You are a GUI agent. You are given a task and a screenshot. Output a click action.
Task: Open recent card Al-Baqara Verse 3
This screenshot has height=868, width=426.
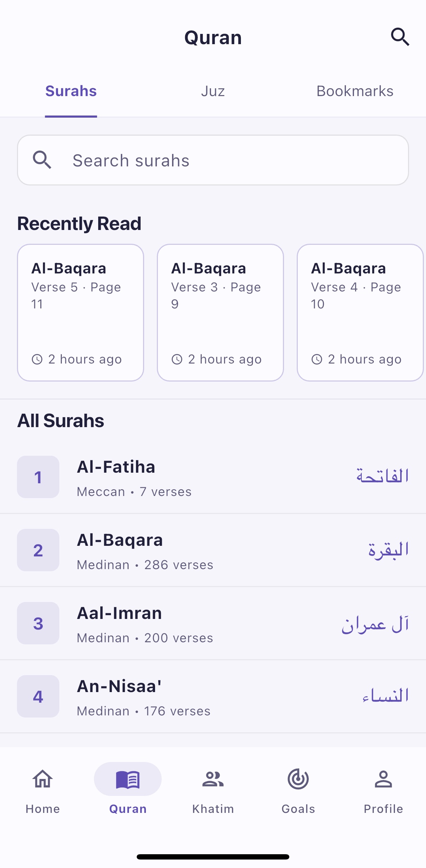(x=220, y=313)
